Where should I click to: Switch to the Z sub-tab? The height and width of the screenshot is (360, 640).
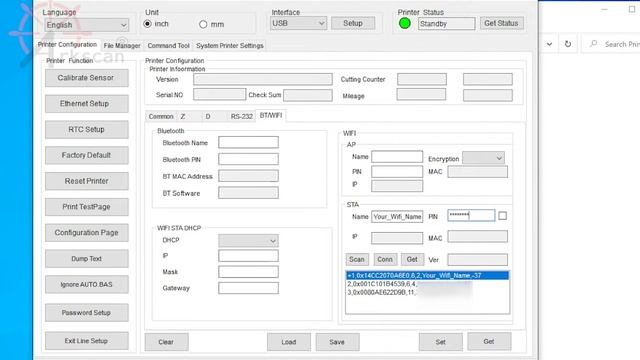[183, 117]
